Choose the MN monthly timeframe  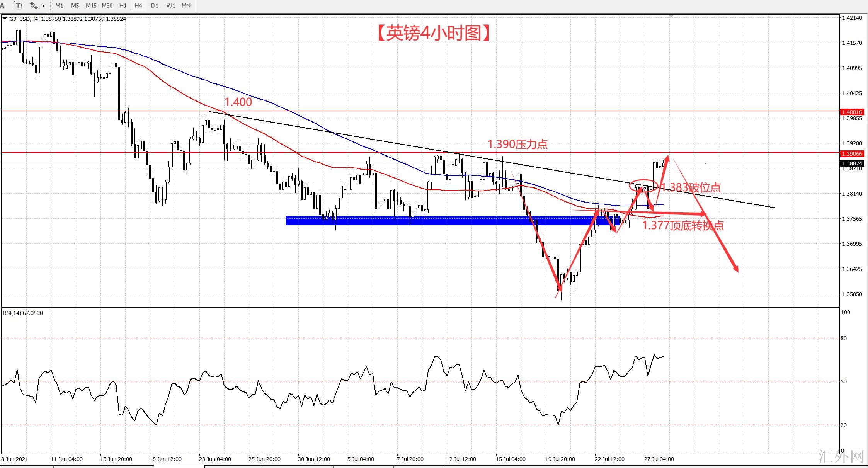(x=186, y=5)
